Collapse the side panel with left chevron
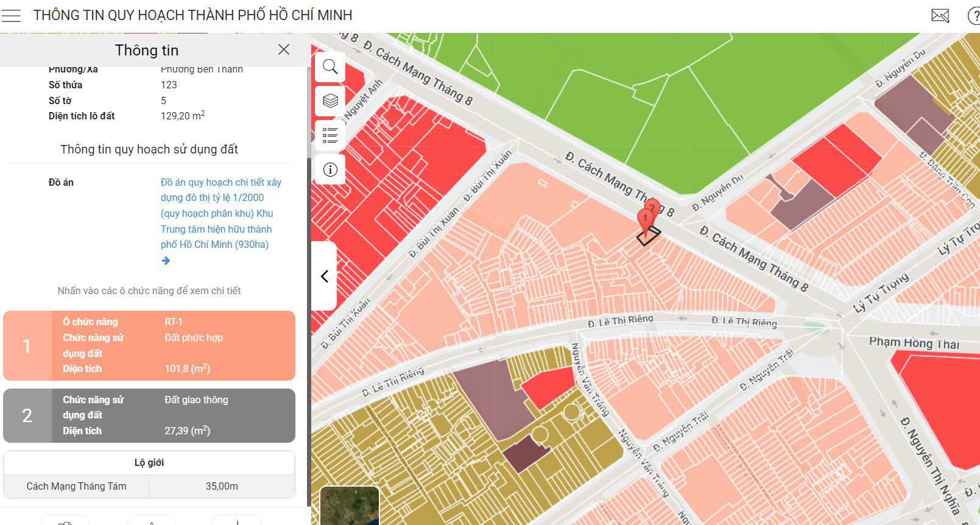This screenshot has height=525, width=980. [x=325, y=277]
